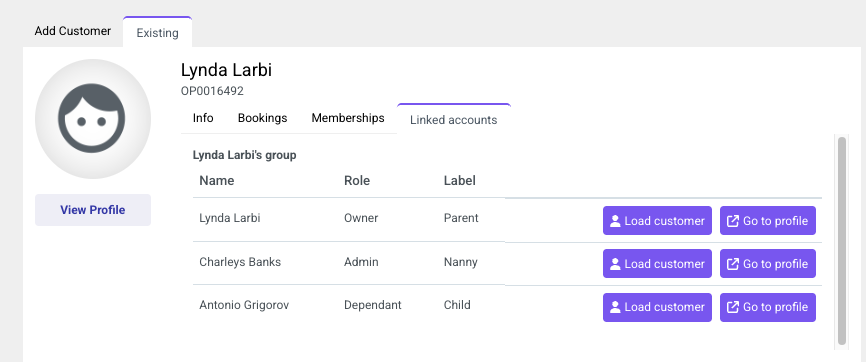Click the Lynda Larbi heading
The width and height of the screenshot is (866, 362).
(226, 70)
